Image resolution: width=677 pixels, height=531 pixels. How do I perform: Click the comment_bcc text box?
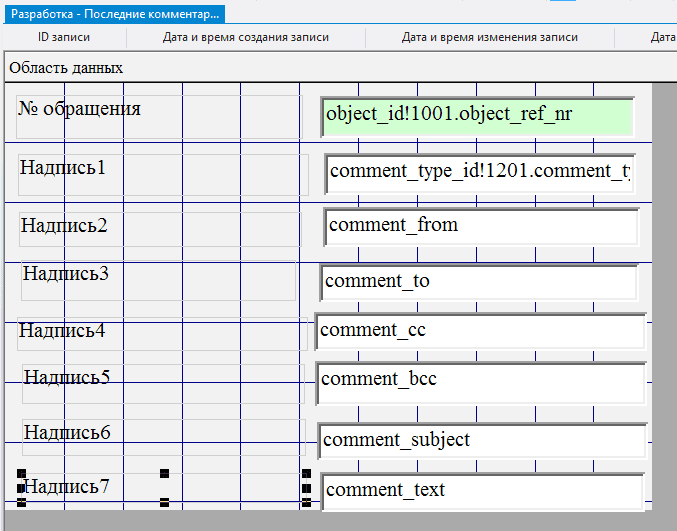tap(480, 381)
